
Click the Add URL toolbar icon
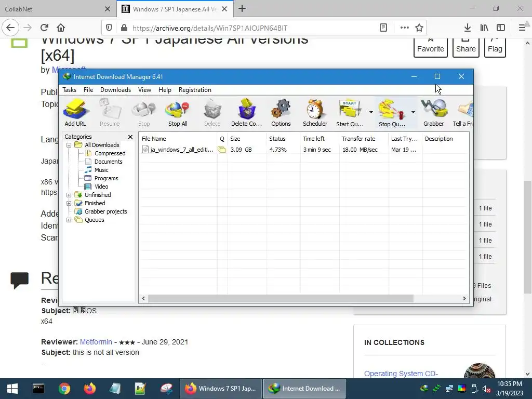(75, 113)
